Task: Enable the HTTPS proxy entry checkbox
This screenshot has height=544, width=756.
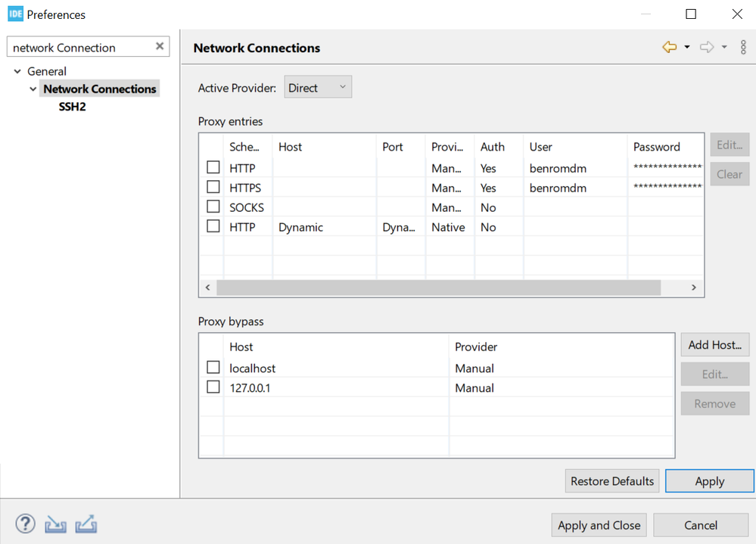Action: point(213,187)
